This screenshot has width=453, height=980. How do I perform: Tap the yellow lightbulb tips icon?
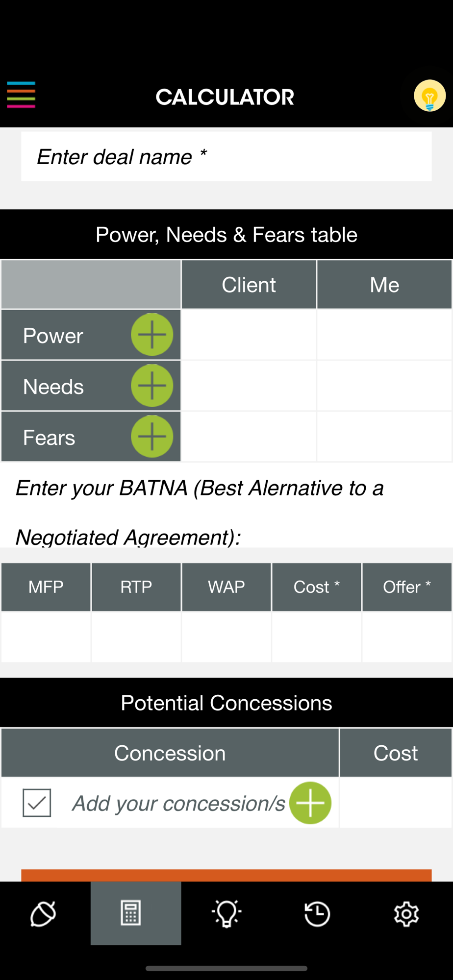(x=429, y=96)
